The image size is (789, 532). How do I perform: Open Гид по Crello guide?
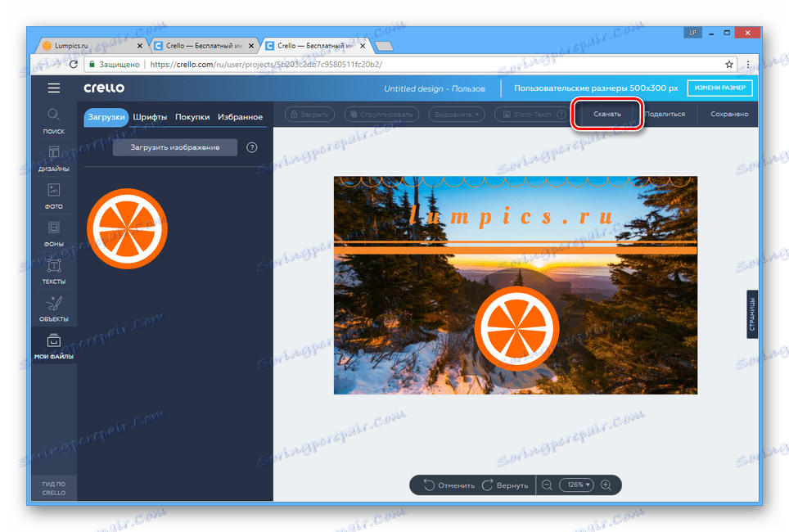coord(54,488)
